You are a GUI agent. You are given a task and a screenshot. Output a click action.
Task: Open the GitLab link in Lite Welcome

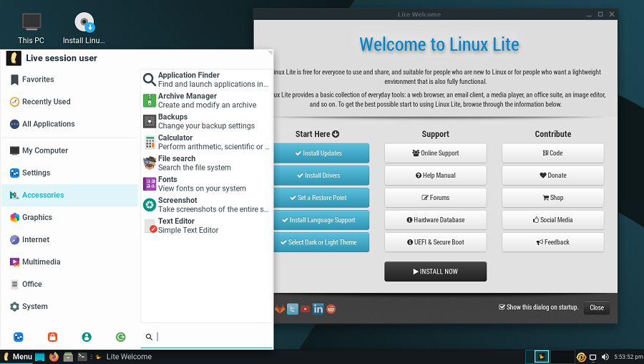tap(280, 309)
